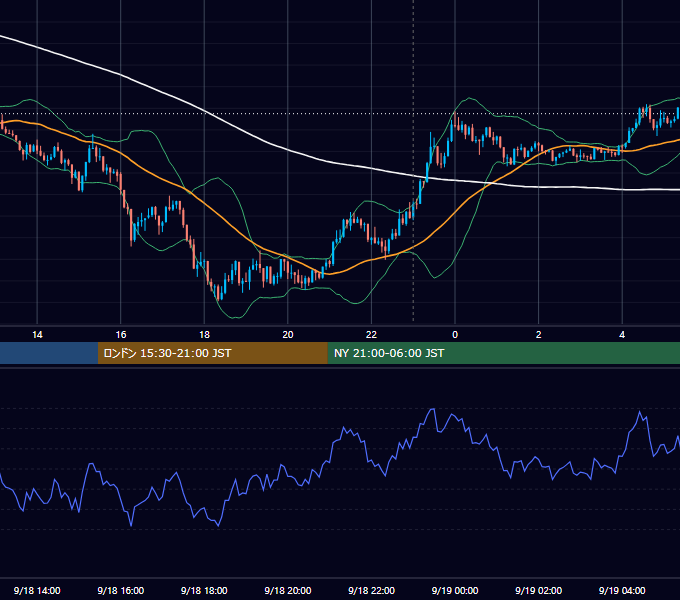Click the 9/18 18:00 time label
This screenshot has width=680, height=600.
[x=204, y=590]
